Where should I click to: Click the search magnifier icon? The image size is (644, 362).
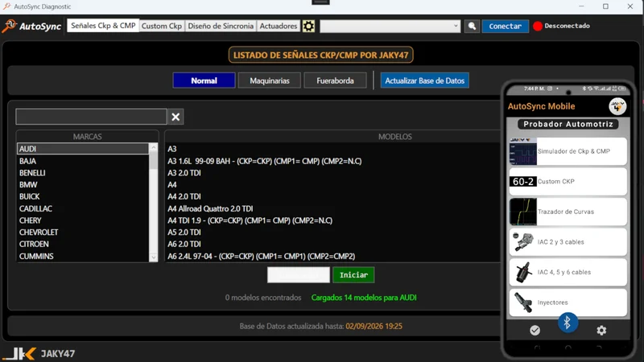click(x=472, y=27)
